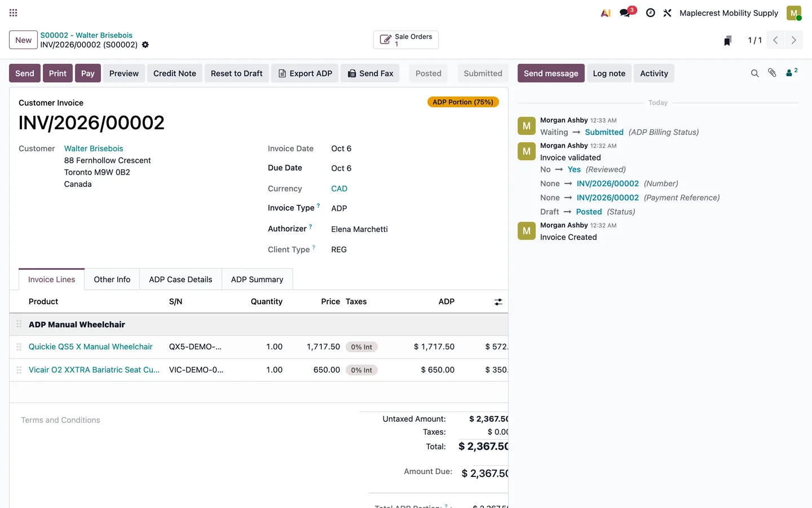Open the CAD currency link
The height and width of the screenshot is (508, 812).
pos(339,189)
